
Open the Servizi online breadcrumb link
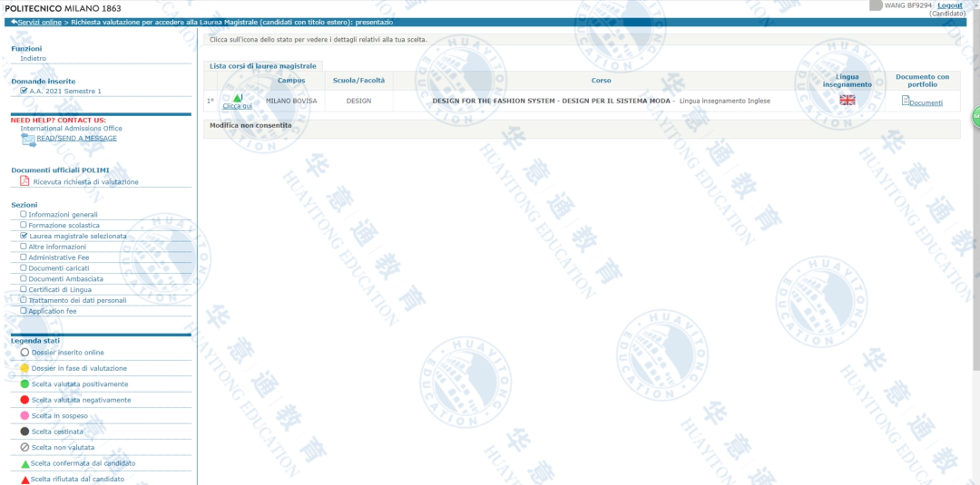40,22
